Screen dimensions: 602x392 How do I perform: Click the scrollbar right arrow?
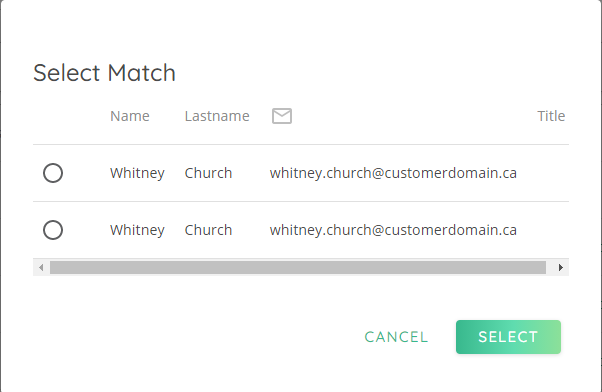point(561,267)
